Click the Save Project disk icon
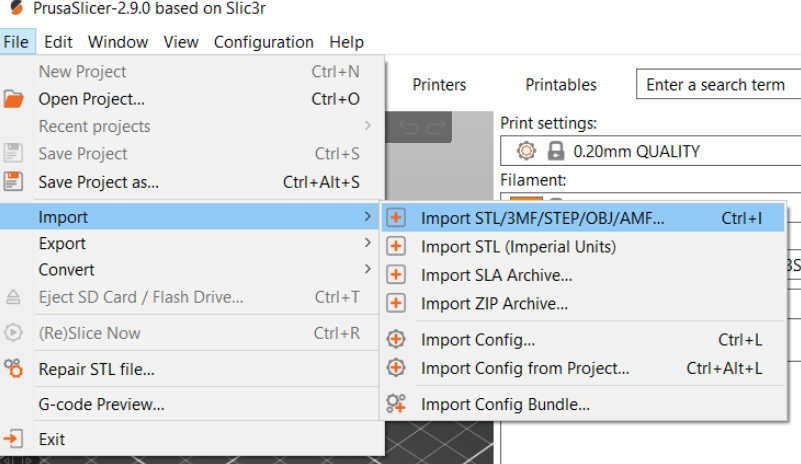This screenshot has height=464, width=801. pyautogui.click(x=13, y=153)
